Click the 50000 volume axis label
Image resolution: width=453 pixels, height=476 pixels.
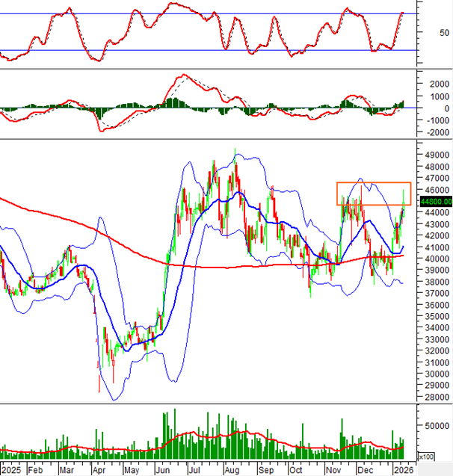(x=432, y=426)
